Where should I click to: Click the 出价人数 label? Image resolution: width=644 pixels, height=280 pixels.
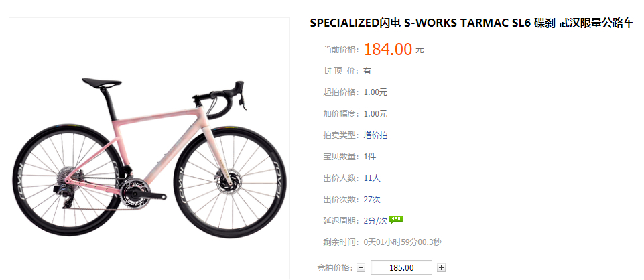[x=341, y=178]
